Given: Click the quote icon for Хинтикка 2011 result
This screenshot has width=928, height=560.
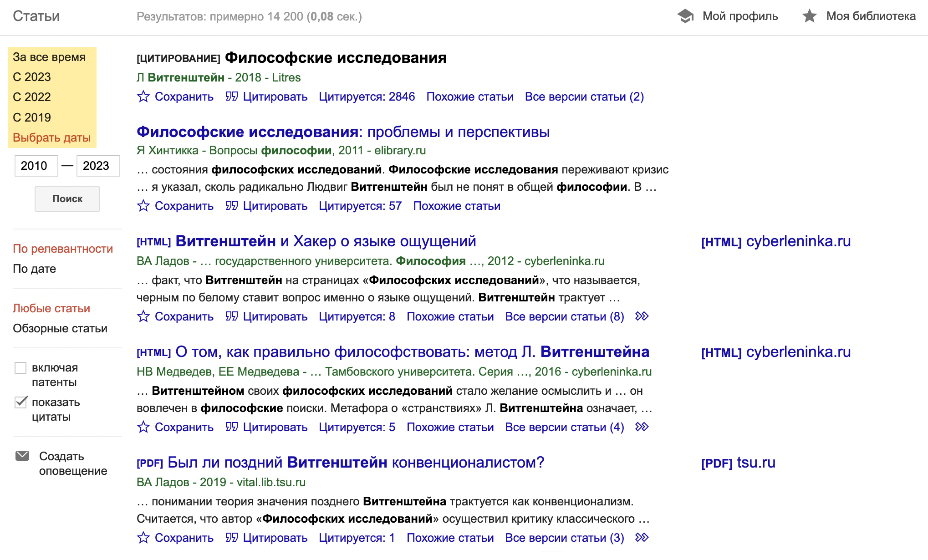Looking at the screenshot, I should (231, 206).
